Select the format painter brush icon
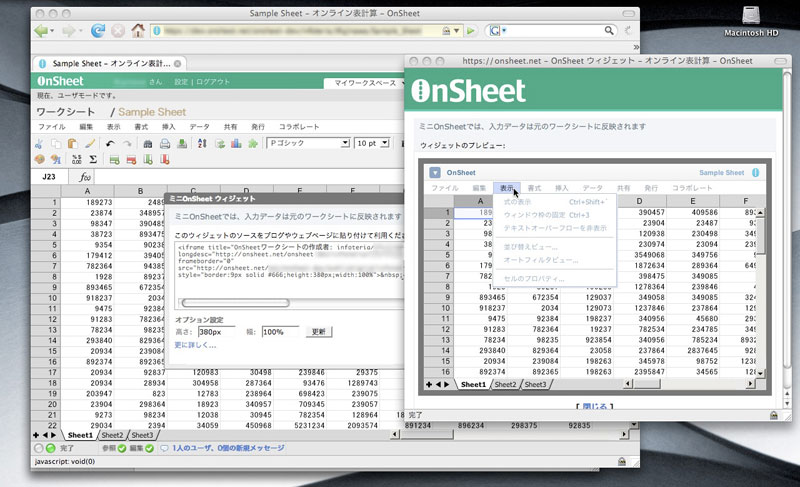 (90, 144)
